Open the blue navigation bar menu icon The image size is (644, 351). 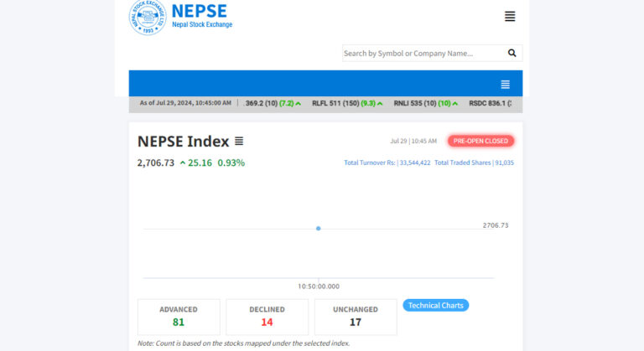click(x=505, y=84)
